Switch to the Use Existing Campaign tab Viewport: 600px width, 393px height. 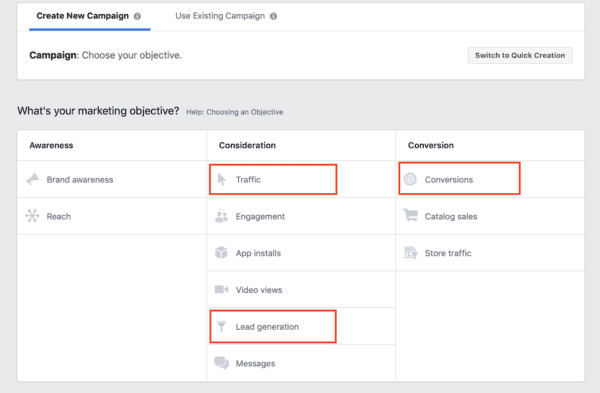click(x=220, y=16)
